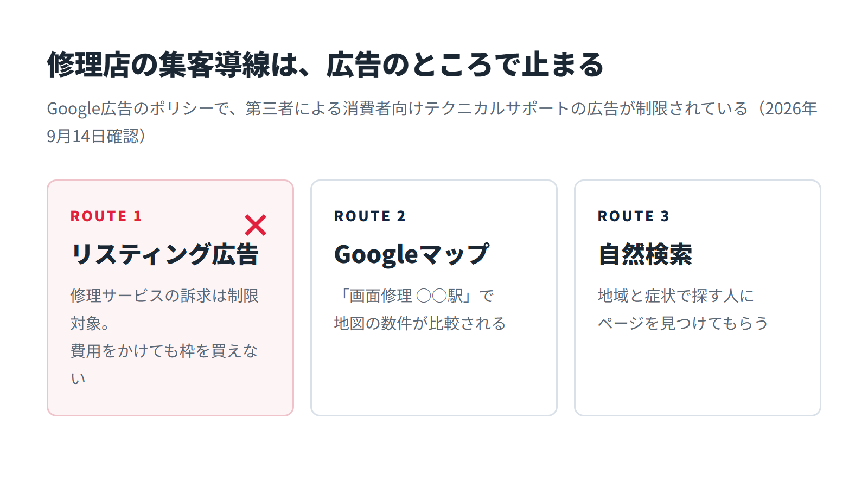This screenshot has width=868, height=488.
Task: Click the Googleマップ heading
Action: tap(412, 254)
